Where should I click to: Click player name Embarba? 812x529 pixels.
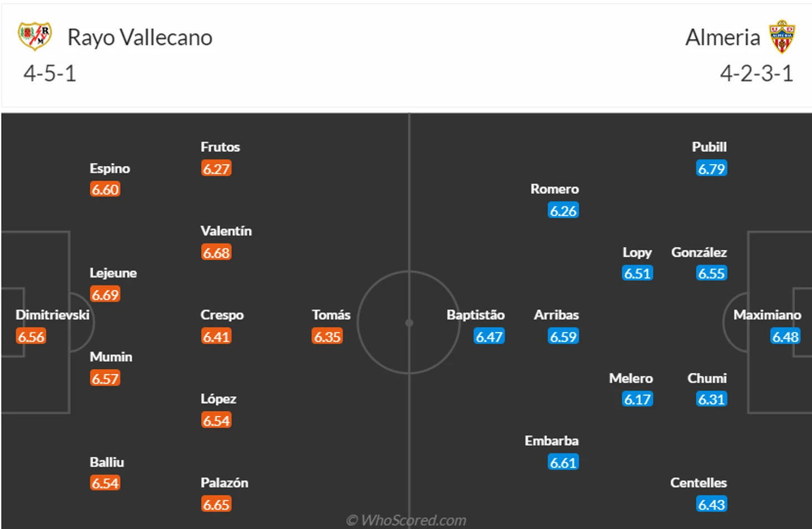coord(552,441)
